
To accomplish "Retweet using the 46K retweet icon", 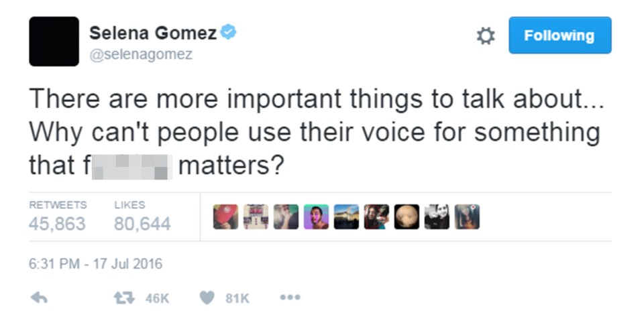I will (123, 297).
